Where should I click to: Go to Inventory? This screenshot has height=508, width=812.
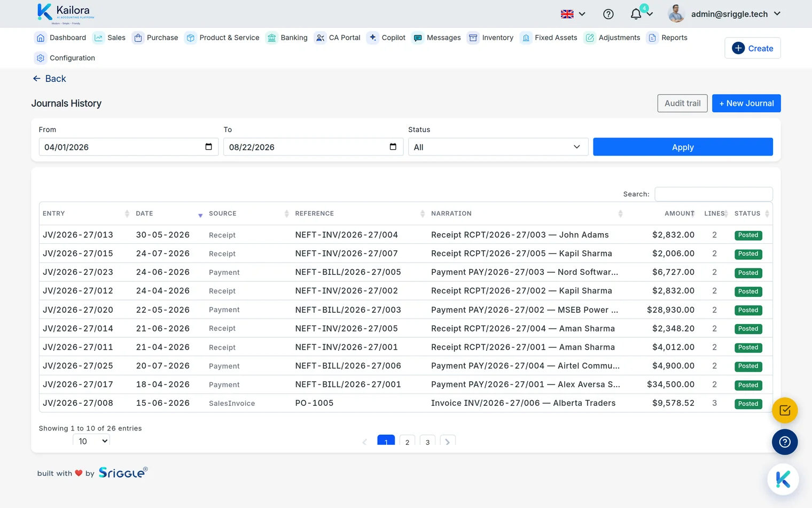tap(490, 38)
